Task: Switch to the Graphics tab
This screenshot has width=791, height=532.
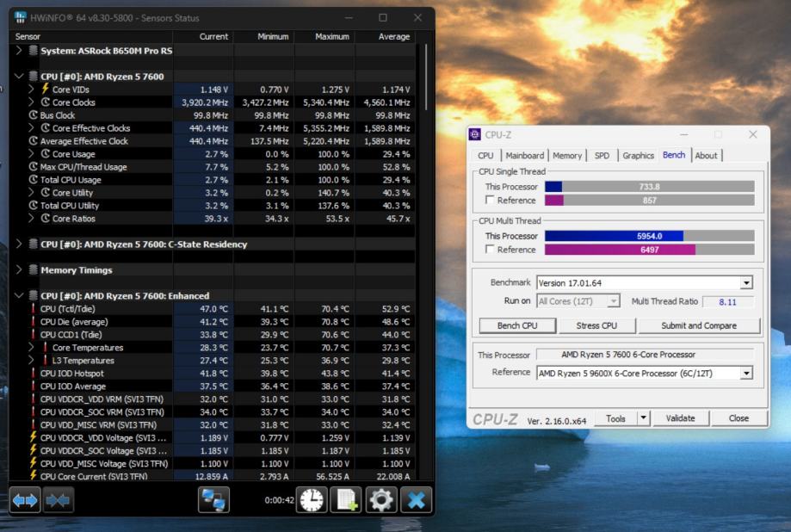Action: click(638, 156)
